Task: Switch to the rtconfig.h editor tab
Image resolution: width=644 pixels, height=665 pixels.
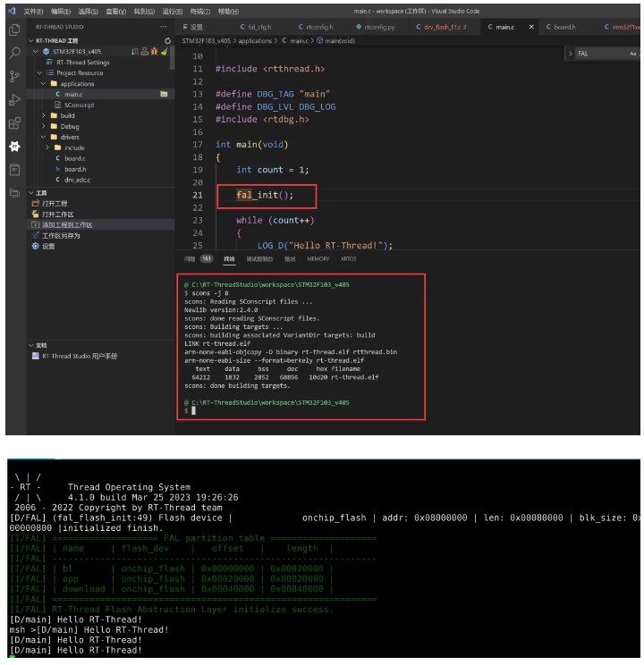Action: (316, 27)
